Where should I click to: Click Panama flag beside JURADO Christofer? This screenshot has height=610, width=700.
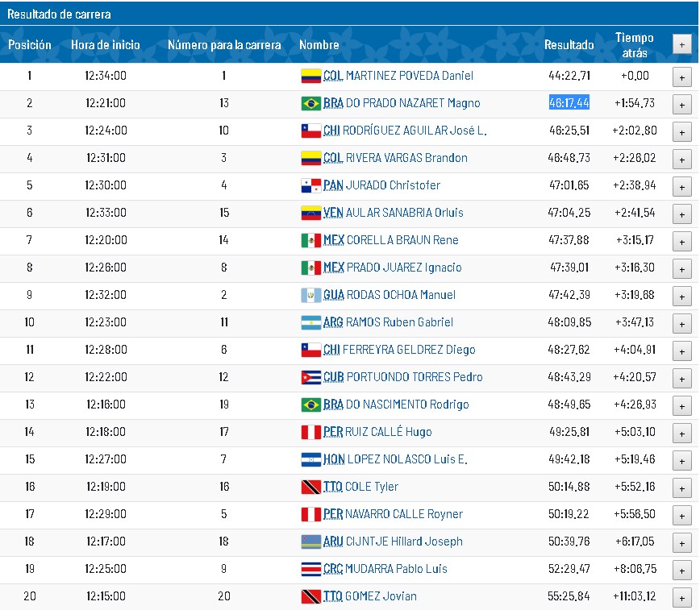click(310, 185)
